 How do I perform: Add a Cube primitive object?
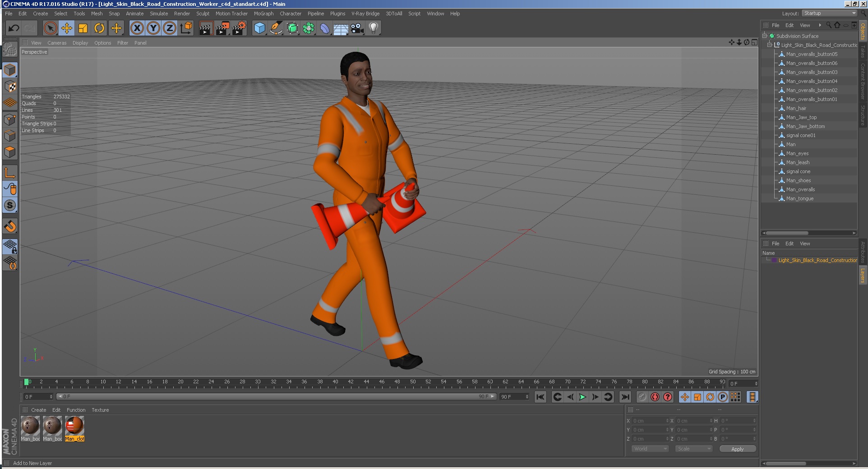[x=259, y=28]
